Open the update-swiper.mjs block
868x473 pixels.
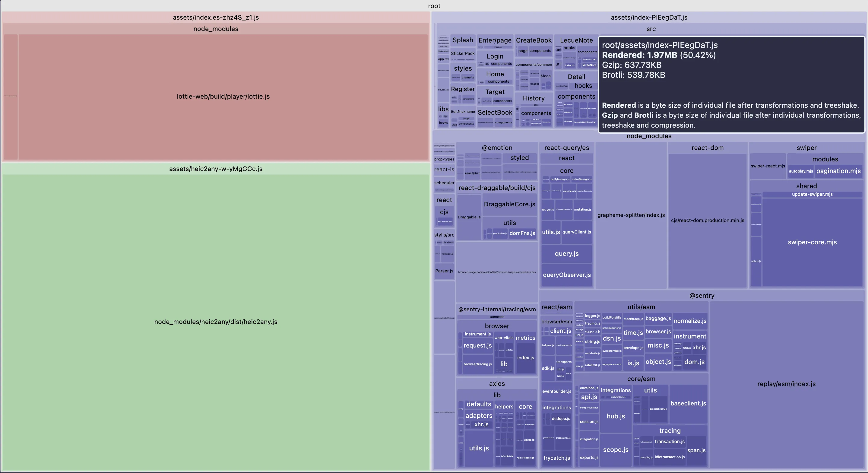coord(812,194)
